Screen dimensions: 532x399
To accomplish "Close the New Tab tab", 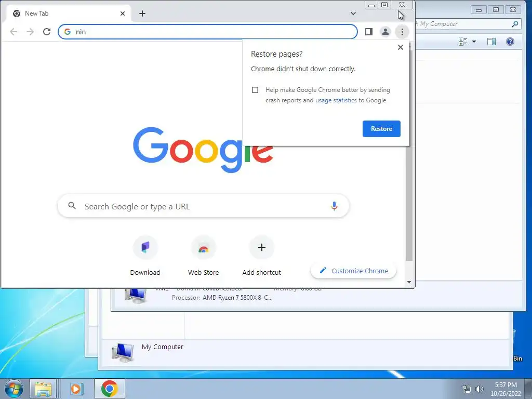I will [123, 14].
